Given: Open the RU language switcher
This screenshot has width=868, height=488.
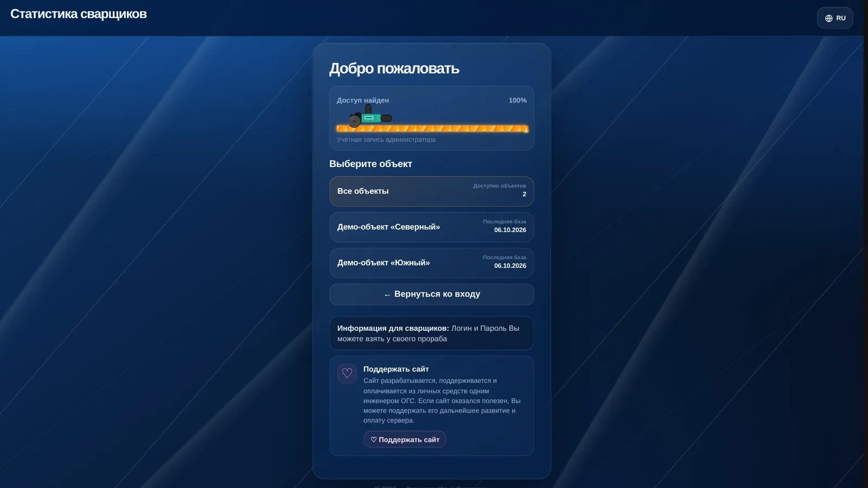Looking at the screenshot, I should coord(835,18).
